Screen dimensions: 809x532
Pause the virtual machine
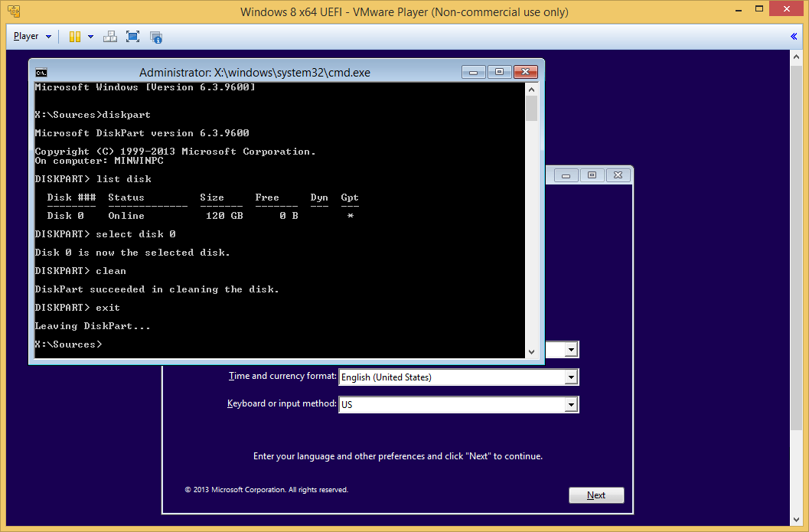coord(75,37)
